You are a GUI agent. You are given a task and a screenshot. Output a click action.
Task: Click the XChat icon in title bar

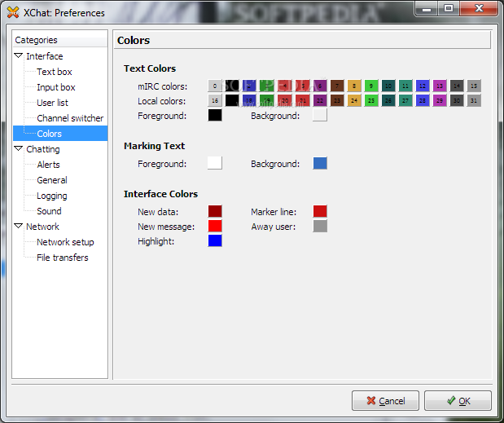tap(13, 12)
